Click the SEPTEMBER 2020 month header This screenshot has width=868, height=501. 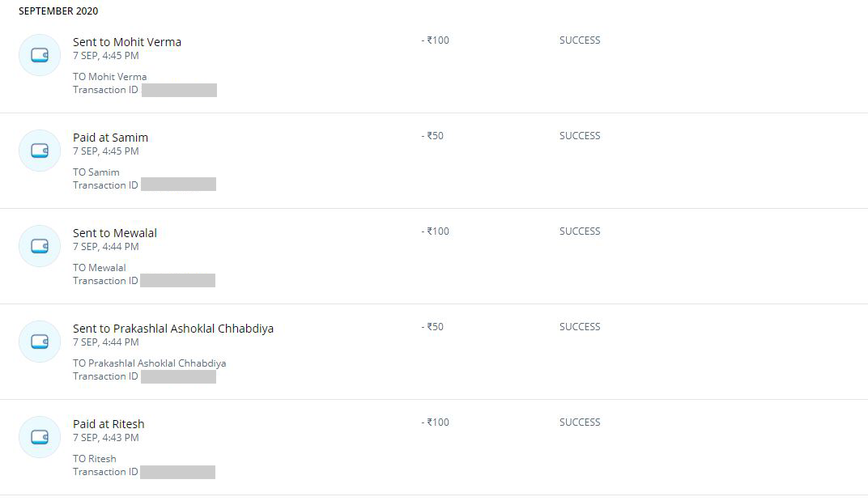point(58,11)
